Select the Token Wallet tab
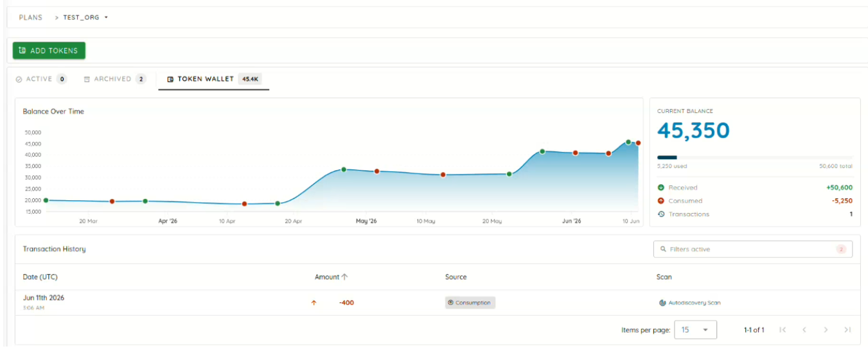The height and width of the screenshot is (351, 868). (213, 79)
